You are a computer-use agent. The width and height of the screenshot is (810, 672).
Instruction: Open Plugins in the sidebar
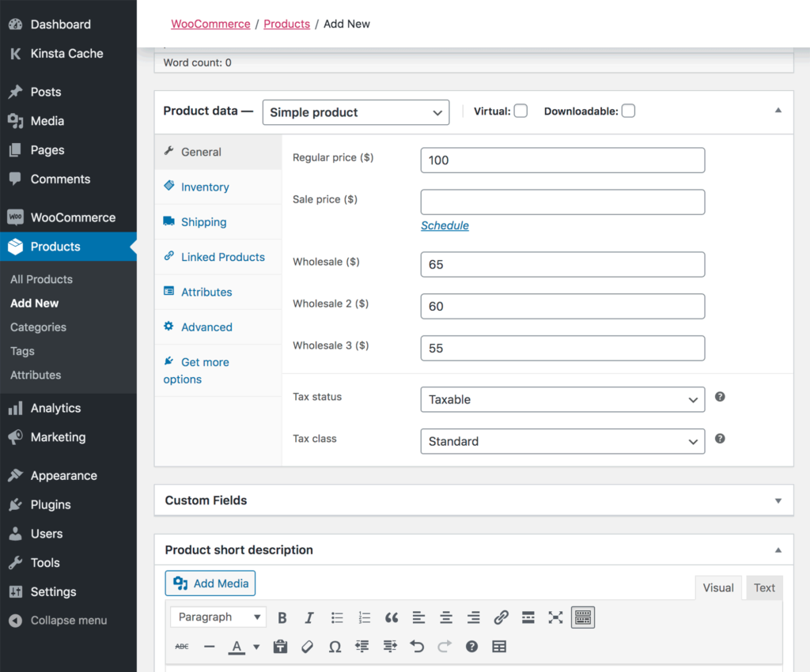tap(68, 504)
